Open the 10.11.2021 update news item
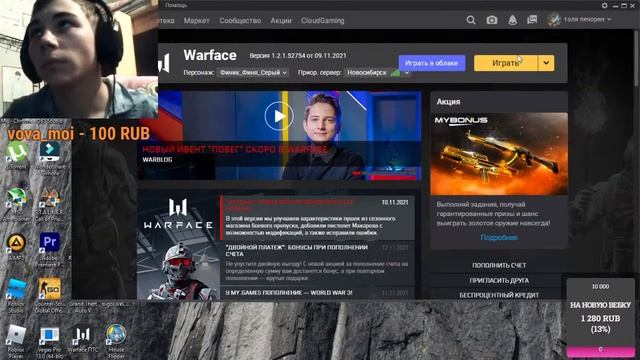640x360 pixels. [x=317, y=218]
